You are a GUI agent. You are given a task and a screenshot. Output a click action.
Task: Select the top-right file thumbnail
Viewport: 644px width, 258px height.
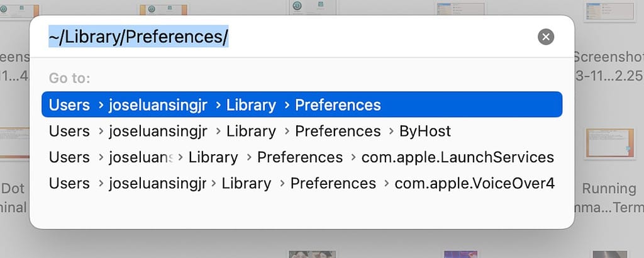coord(609,9)
